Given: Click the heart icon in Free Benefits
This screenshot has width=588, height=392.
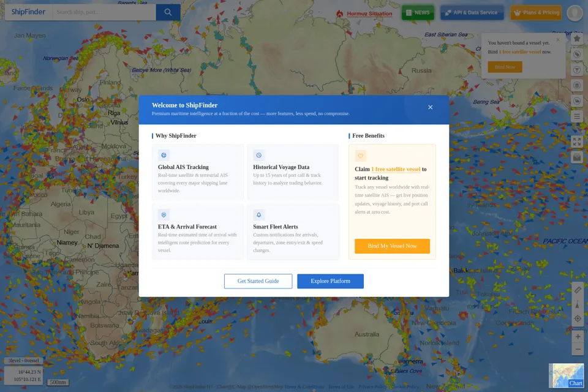Looking at the screenshot, I should (x=360, y=156).
